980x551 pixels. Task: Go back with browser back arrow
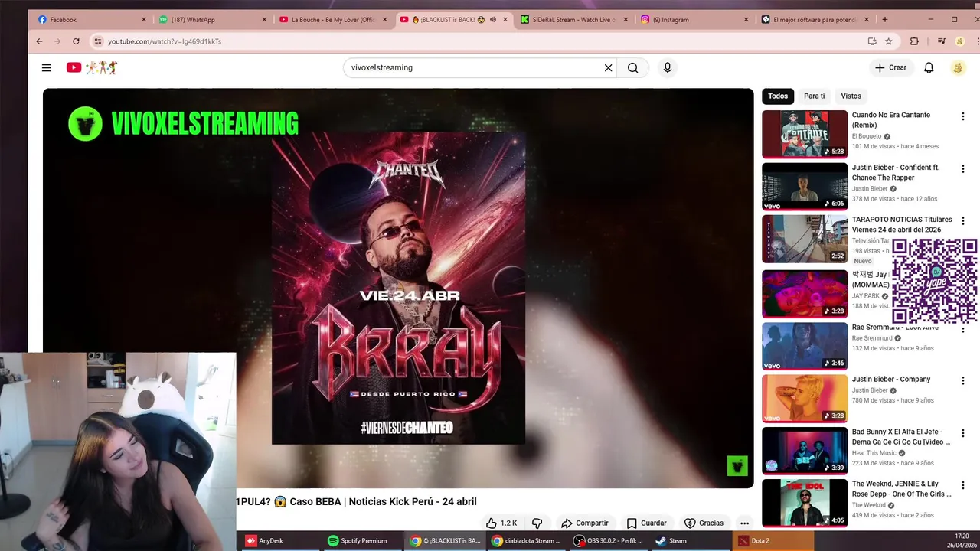point(39,41)
